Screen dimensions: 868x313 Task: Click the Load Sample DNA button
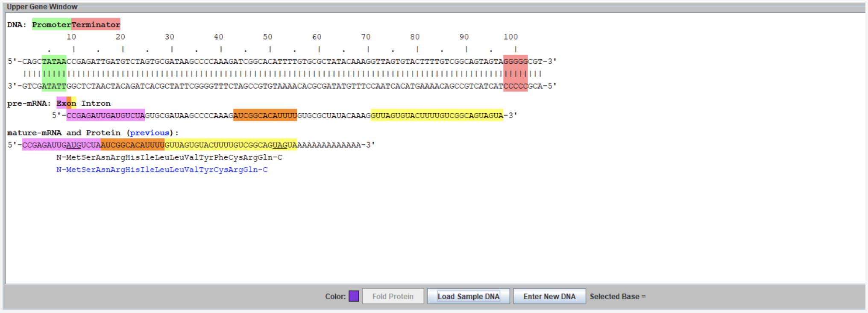[x=468, y=296]
